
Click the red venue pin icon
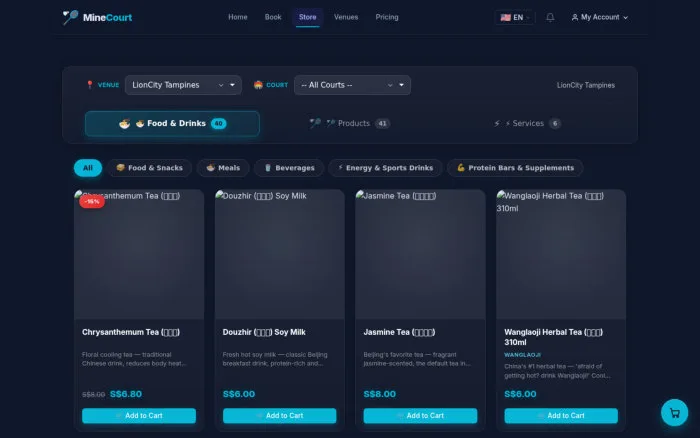tap(90, 85)
